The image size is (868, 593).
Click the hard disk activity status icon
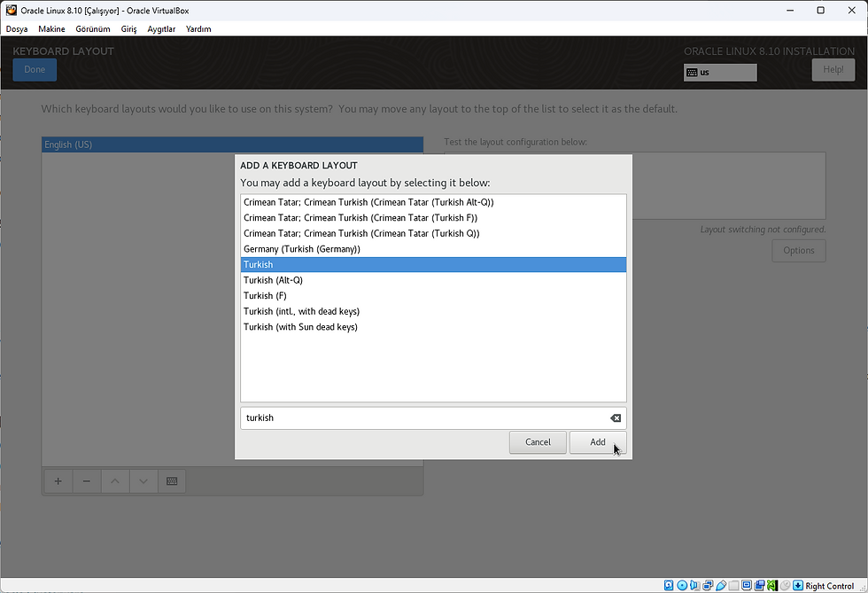[x=669, y=585]
